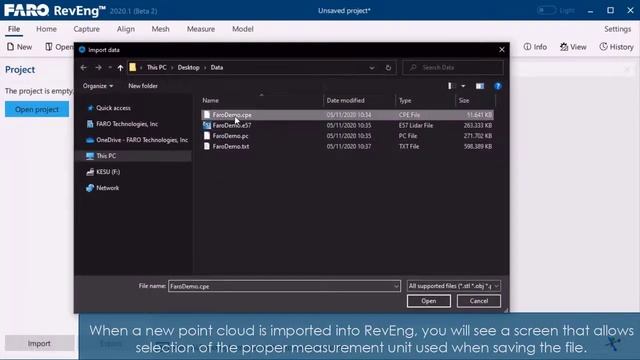The image size is (640, 360).
Task: Switch to the Capture tab
Action: point(86,29)
